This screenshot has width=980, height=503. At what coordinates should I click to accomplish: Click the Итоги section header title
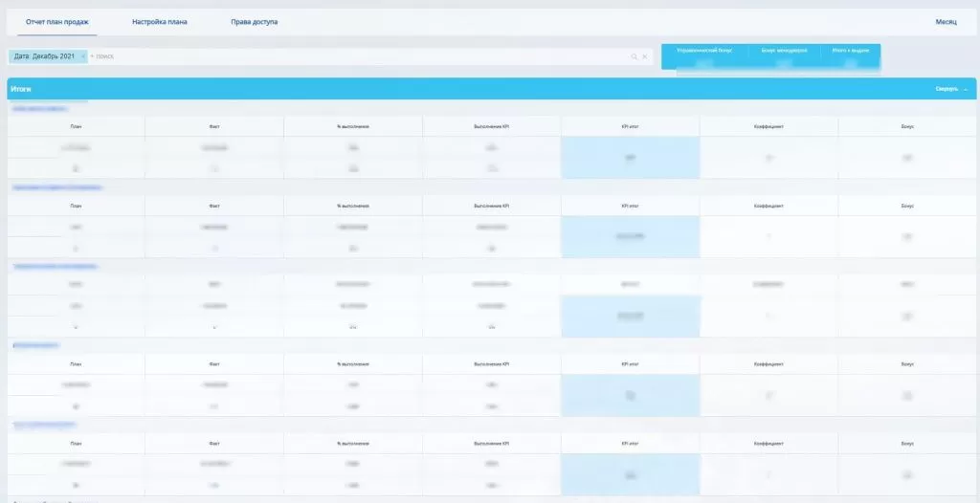tap(21, 89)
